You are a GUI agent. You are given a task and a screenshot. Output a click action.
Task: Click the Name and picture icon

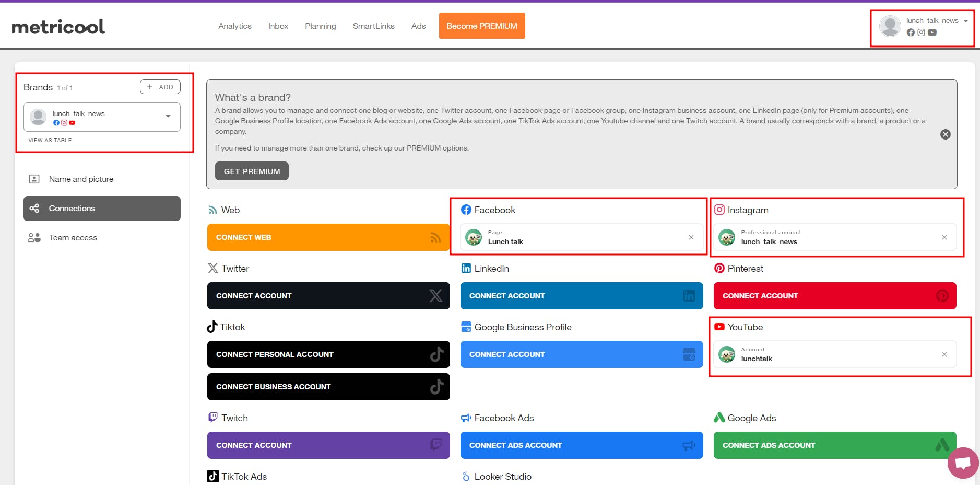click(34, 179)
